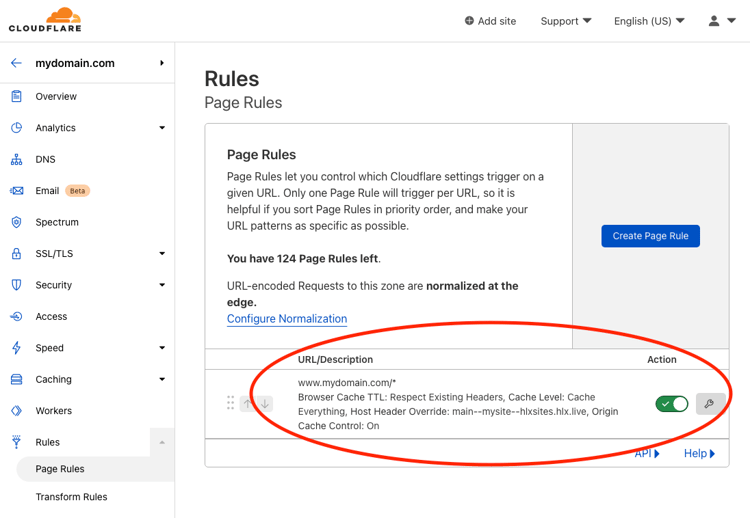Open DNS in the sidebar
The height and width of the screenshot is (518, 750).
[x=45, y=159]
